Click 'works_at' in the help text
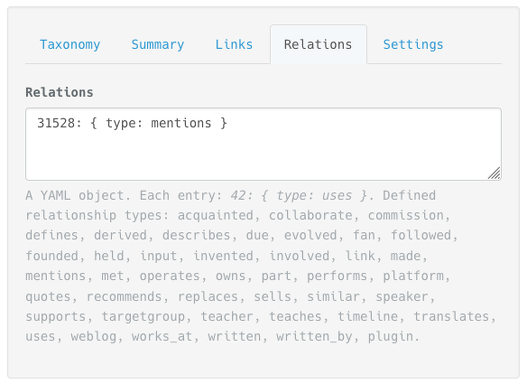The width and height of the screenshot is (527, 384). pyautogui.click(x=162, y=336)
